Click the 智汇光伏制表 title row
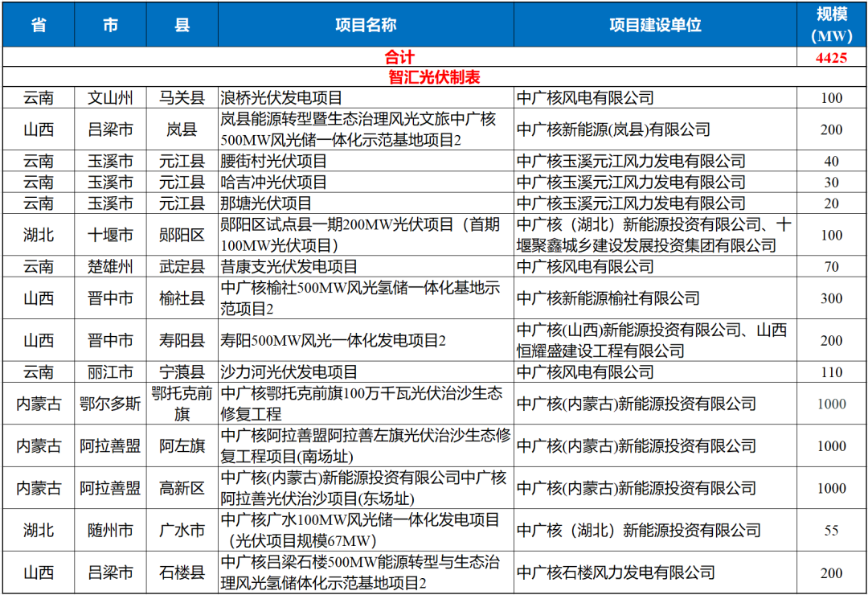 click(435, 77)
